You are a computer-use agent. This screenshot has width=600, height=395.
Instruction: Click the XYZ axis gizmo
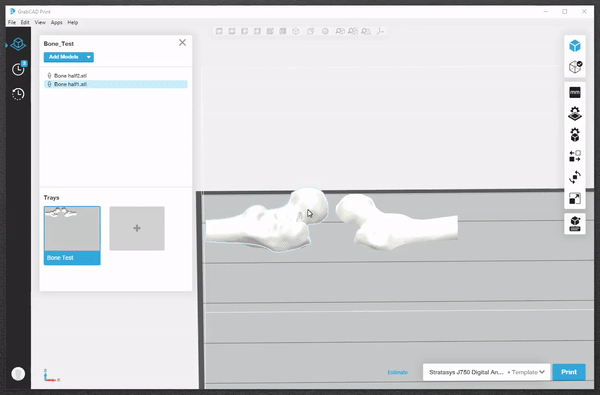click(51, 375)
